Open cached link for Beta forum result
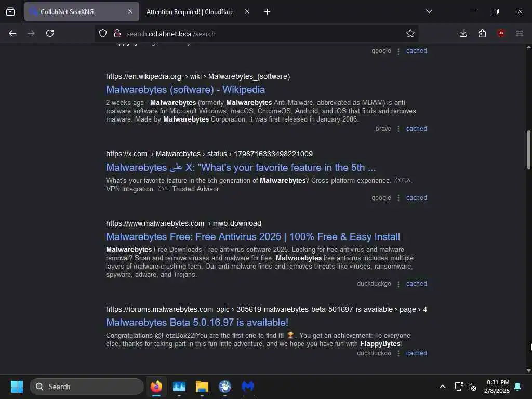This screenshot has width=532, height=399. 417,353
